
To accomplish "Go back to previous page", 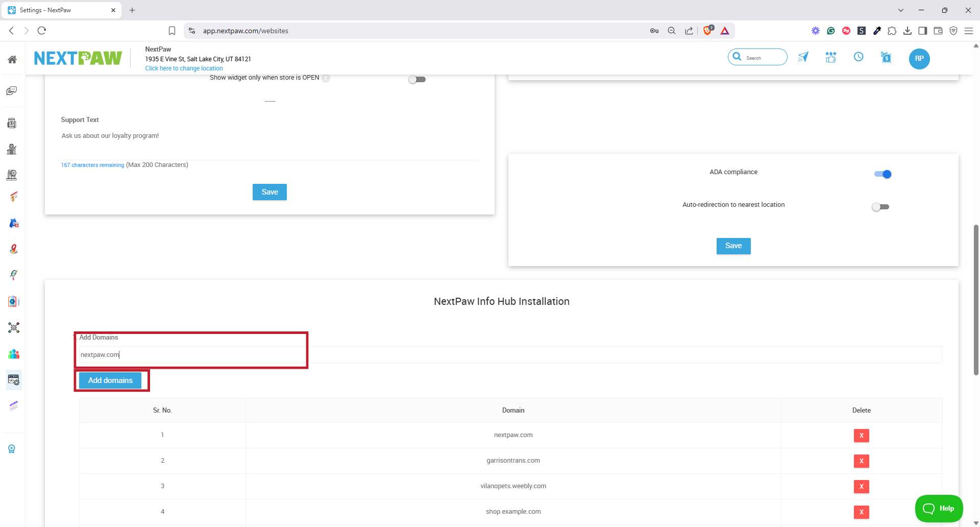I will pyautogui.click(x=11, y=31).
